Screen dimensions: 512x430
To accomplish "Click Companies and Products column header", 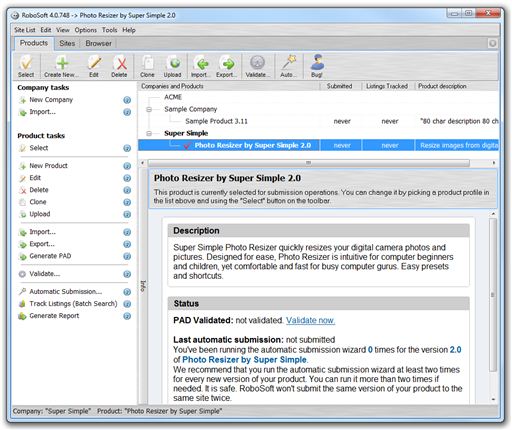I will (229, 86).
